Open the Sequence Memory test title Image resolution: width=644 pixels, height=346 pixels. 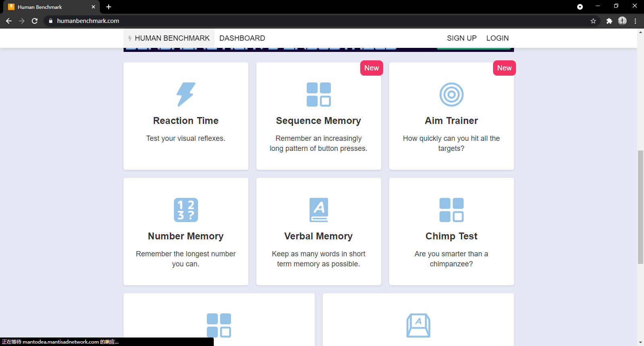coord(319,121)
